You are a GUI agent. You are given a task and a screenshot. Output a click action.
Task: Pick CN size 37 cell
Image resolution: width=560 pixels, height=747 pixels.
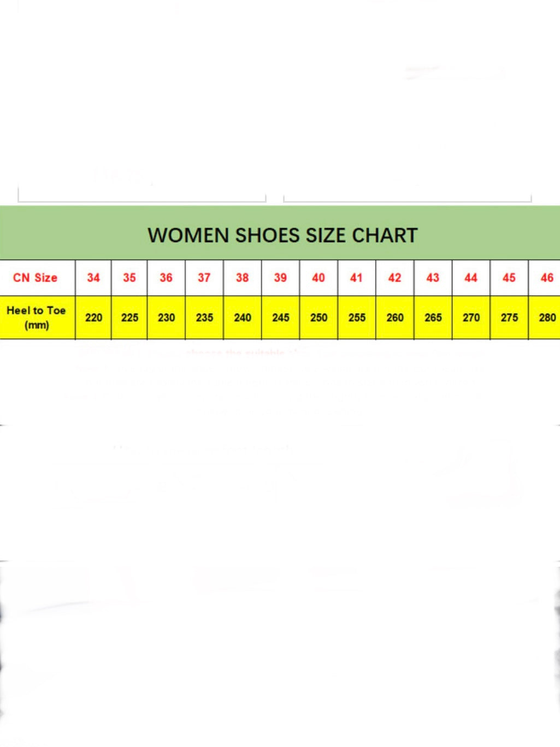point(204,278)
